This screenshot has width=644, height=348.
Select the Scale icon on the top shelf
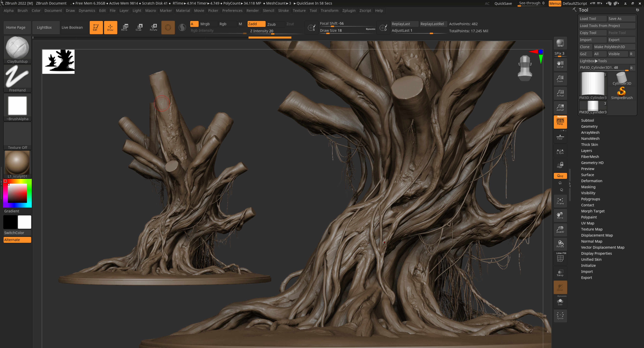point(139,27)
